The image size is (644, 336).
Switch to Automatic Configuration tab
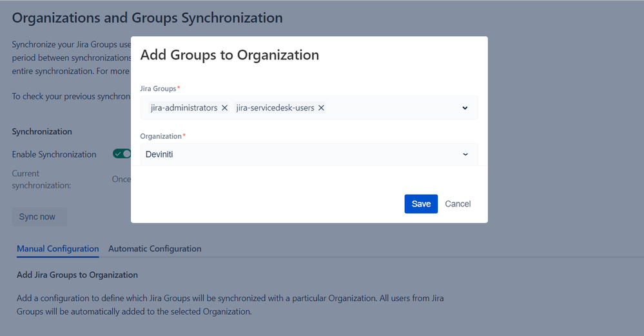pyautogui.click(x=155, y=248)
